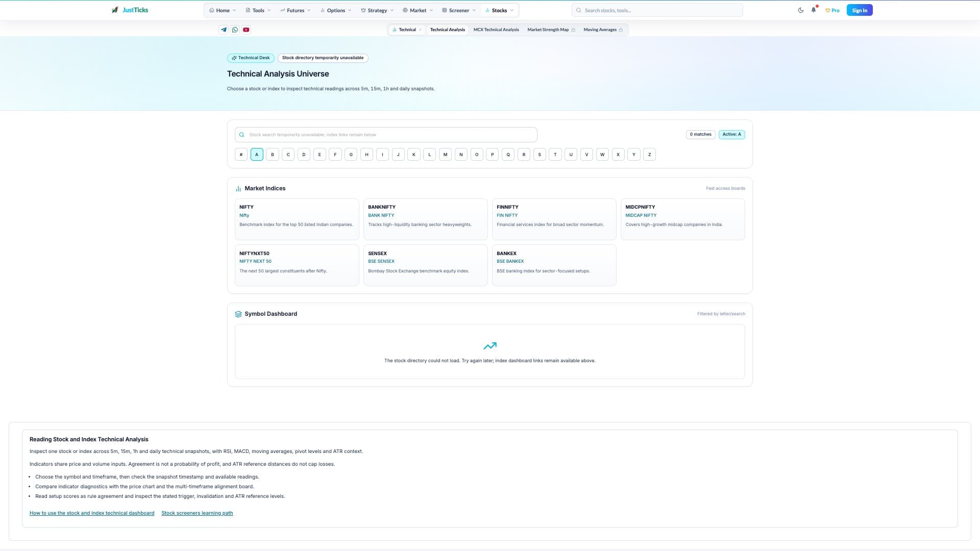Click the Technical breadcrumb item
980x551 pixels.
[x=407, y=30]
